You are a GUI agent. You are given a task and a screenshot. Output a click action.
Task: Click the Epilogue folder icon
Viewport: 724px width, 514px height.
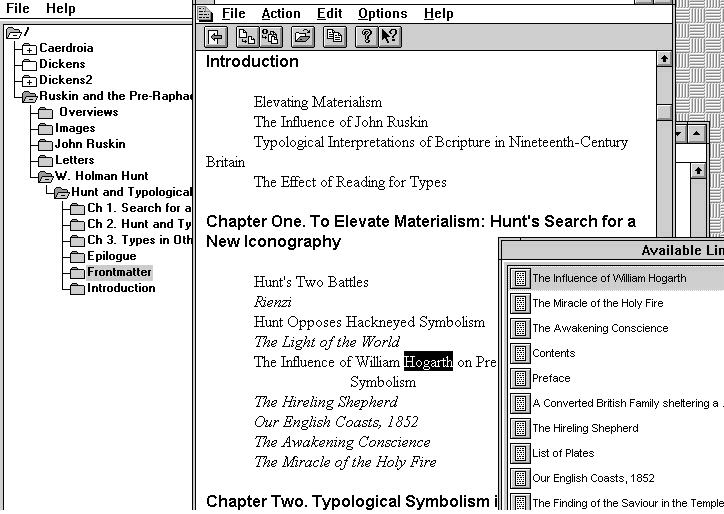pos(77,256)
